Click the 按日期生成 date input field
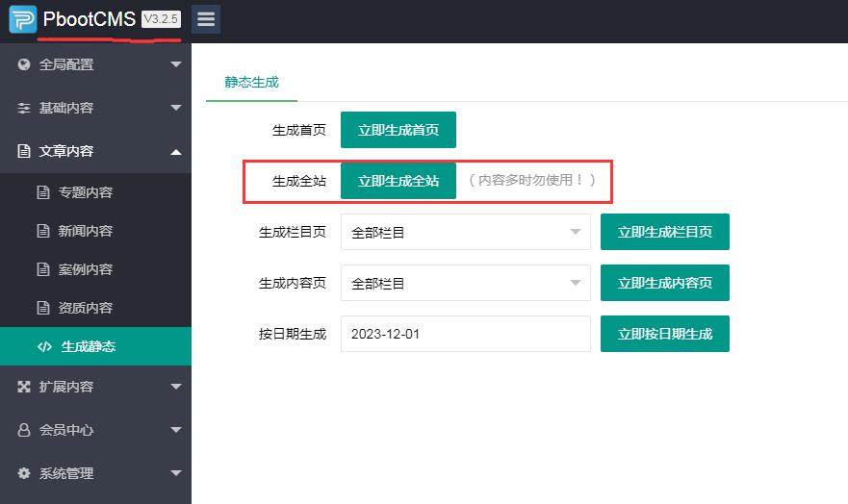848x504 pixels. tap(465, 334)
